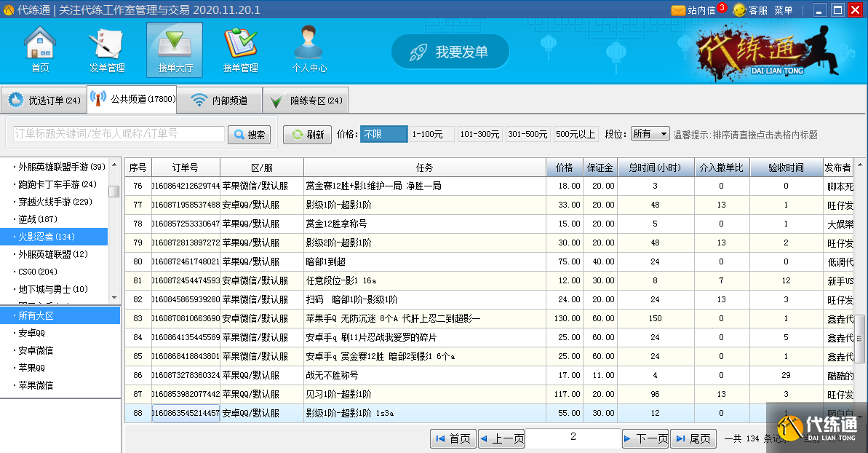Open 发单管理 order publishing icon
The height and width of the screenshot is (453, 868).
click(x=107, y=44)
